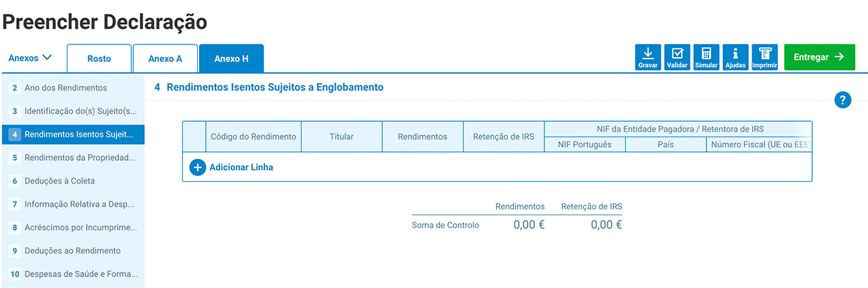
Task: Open section 5 Rendimentos da Propriedade
Action: pos(79,158)
